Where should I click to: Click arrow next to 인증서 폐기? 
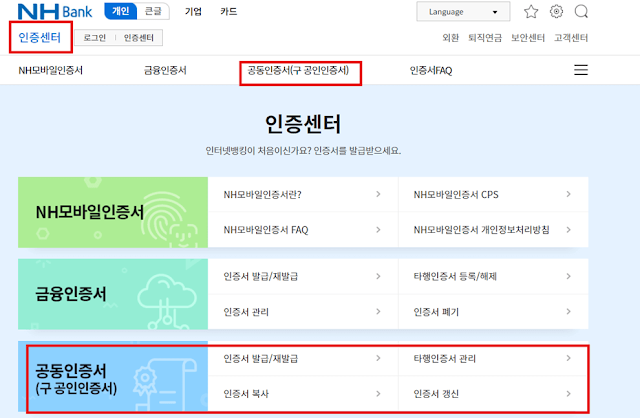[x=569, y=312]
